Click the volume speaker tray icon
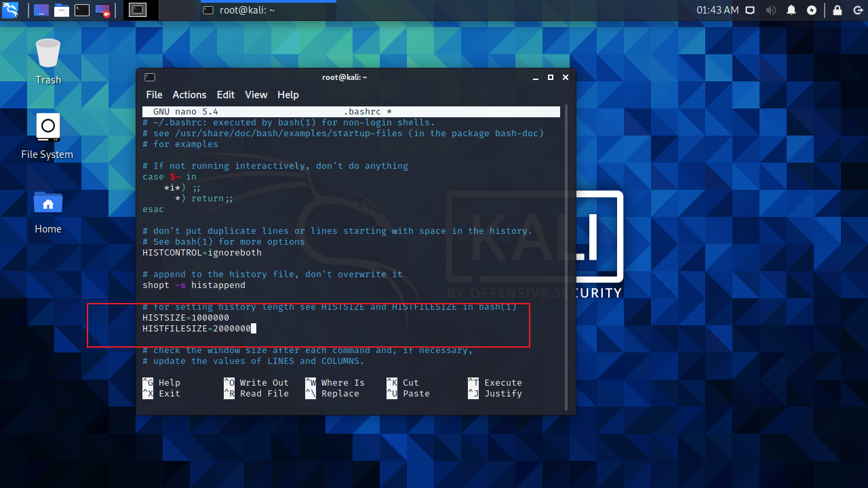This screenshot has width=868, height=488. 770,10
